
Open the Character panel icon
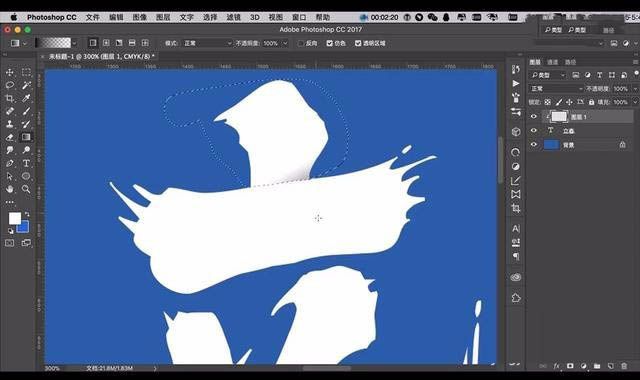[x=516, y=229]
